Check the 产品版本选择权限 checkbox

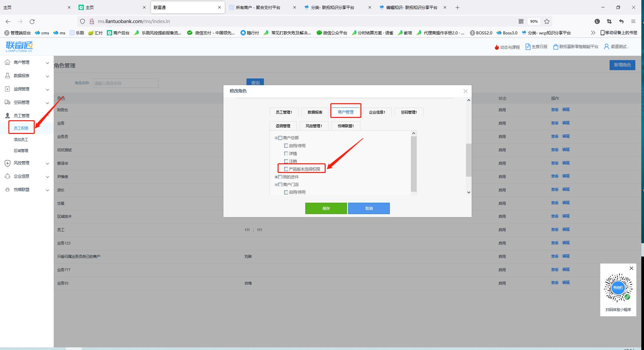point(286,169)
